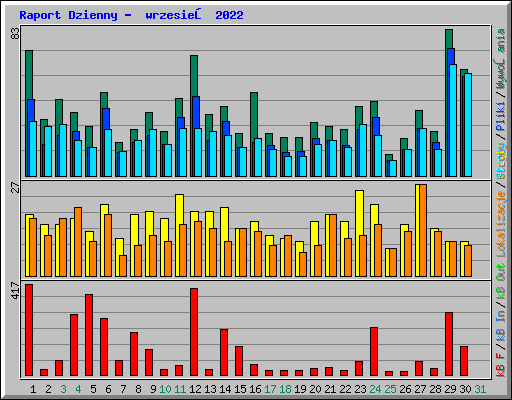Click the '27' middle axis value
This screenshot has height=400, width=512.
pyautogui.click(x=15, y=188)
